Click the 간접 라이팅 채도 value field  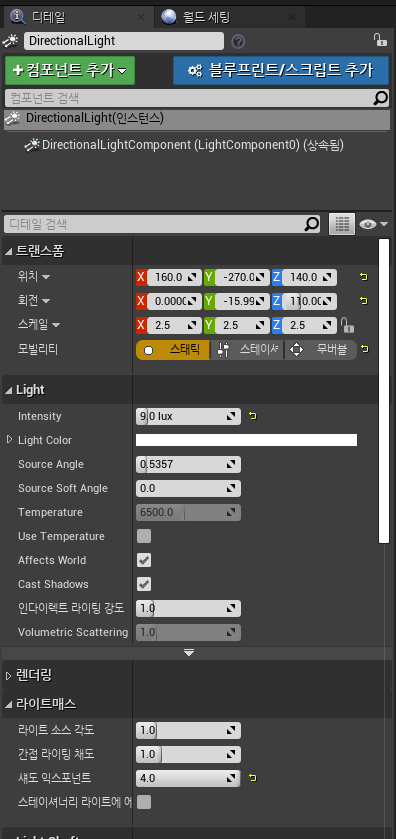[188, 754]
